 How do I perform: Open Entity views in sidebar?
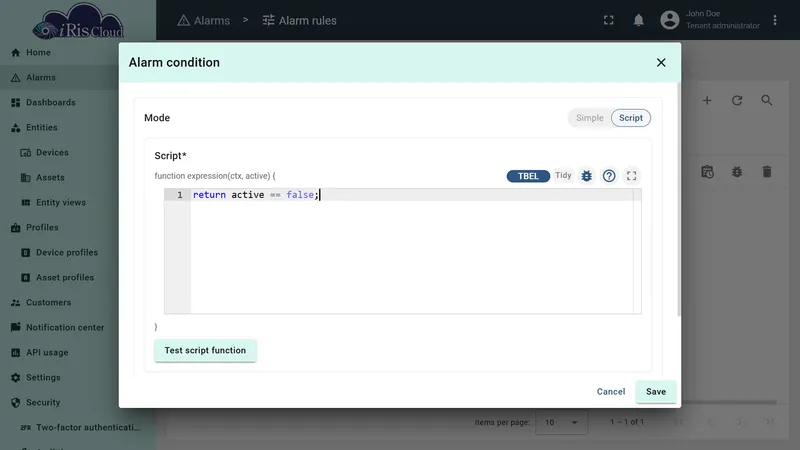click(59, 203)
